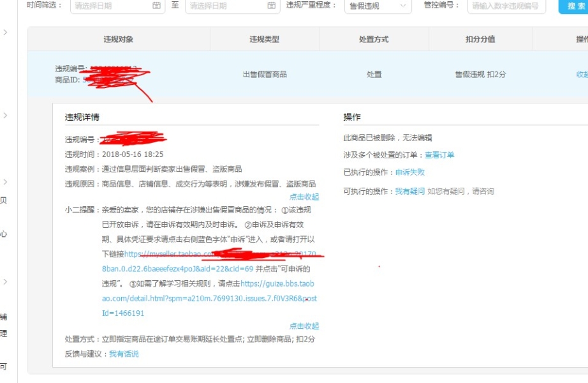Click the 违规对象 column header
This screenshot has height=383, width=588.
pyautogui.click(x=119, y=39)
